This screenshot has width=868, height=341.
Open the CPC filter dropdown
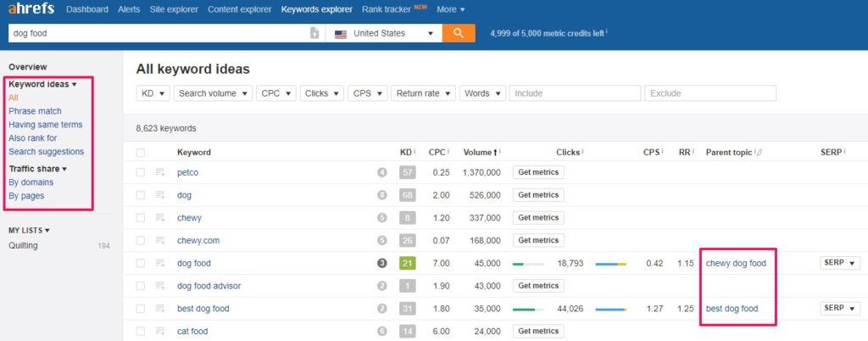click(x=275, y=93)
